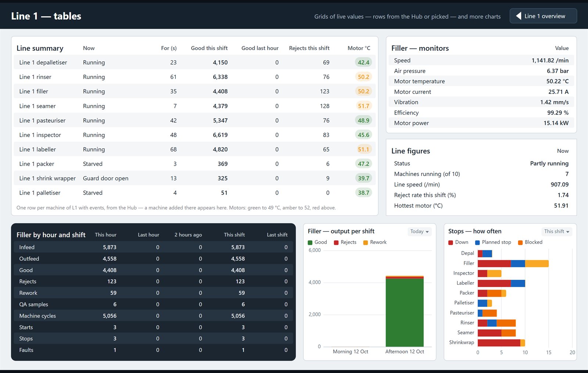Click the Faults row label

(x=26, y=350)
